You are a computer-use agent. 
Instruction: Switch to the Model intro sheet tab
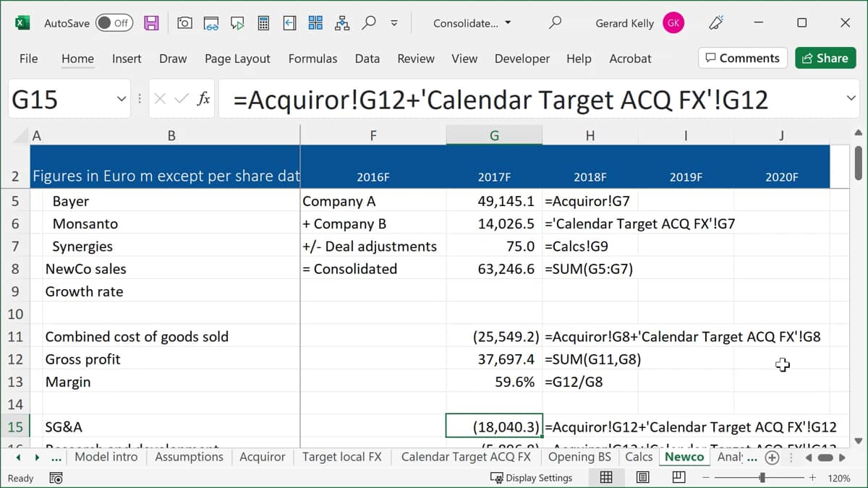click(106, 457)
